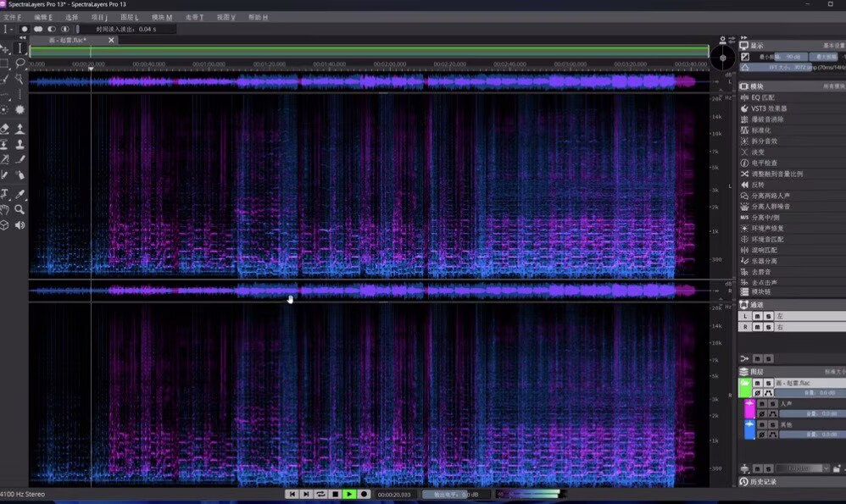Screen dimensions: 846x504
Task: Mute the left channel 左
Action: tap(758, 317)
